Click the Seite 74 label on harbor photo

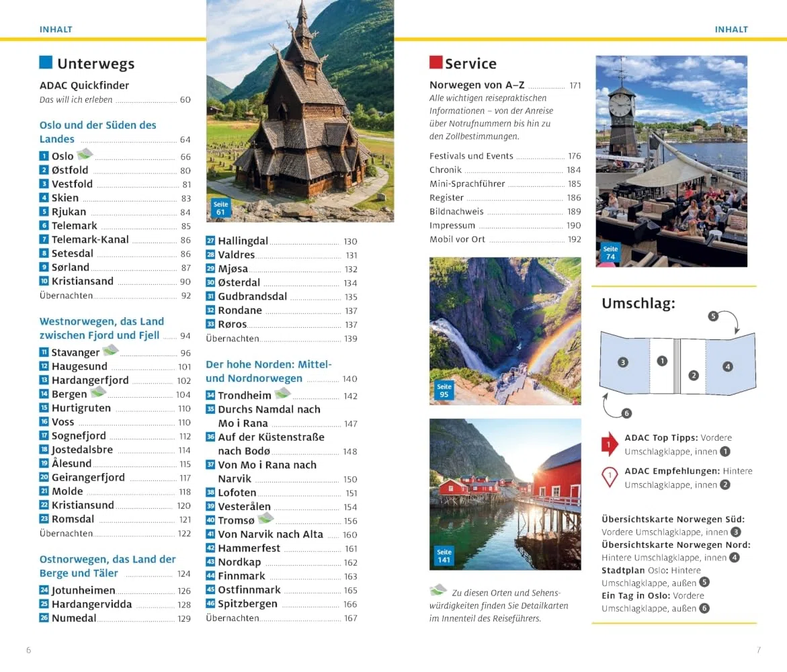[610, 253]
